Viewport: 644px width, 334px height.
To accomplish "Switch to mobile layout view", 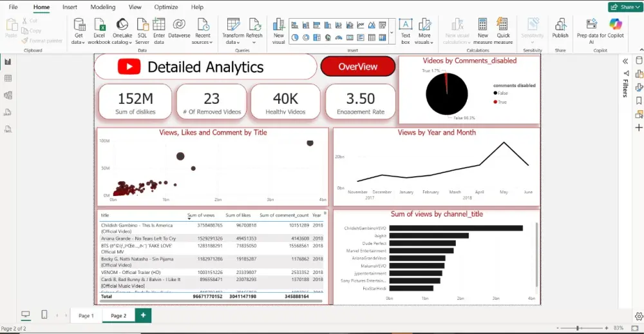I will (x=44, y=315).
